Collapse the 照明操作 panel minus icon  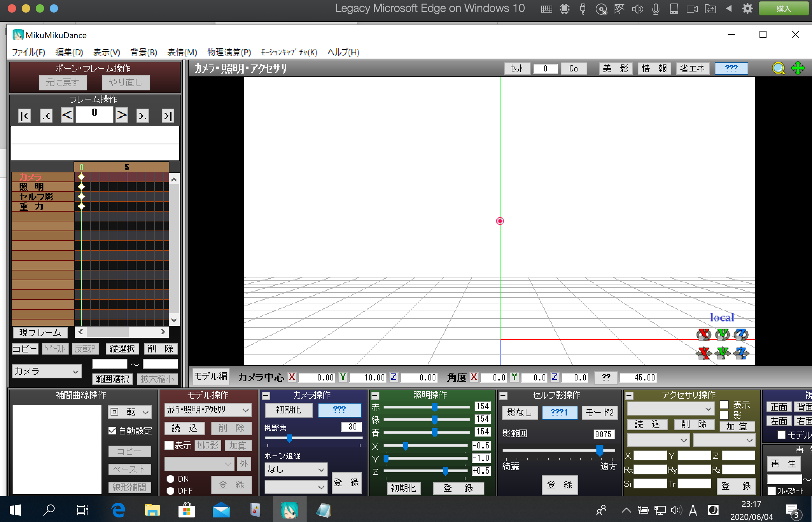click(x=375, y=396)
